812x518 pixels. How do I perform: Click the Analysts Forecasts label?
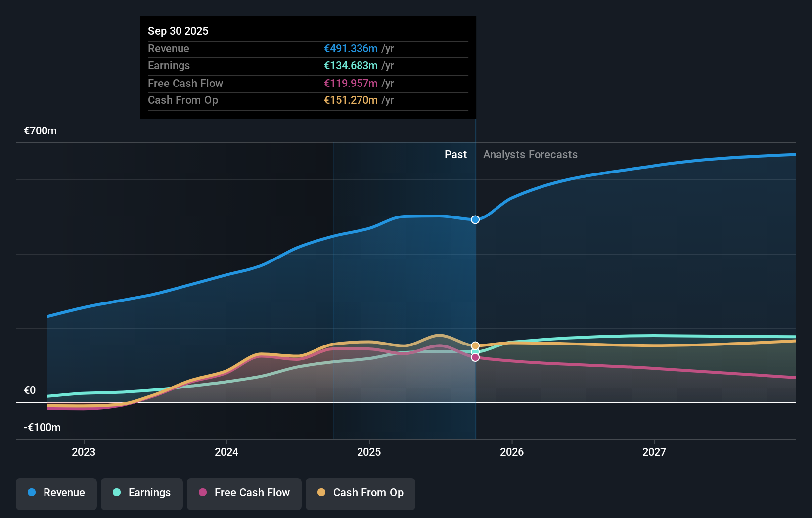(x=530, y=154)
